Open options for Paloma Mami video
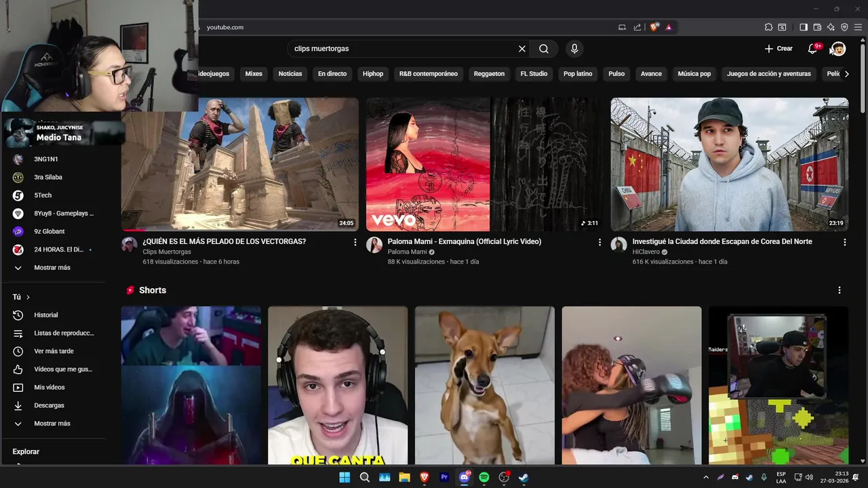 (599, 242)
